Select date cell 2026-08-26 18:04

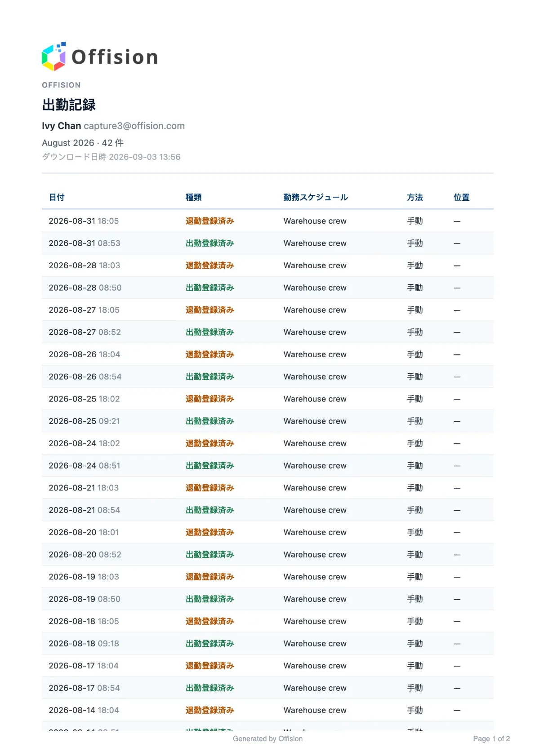pos(85,354)
